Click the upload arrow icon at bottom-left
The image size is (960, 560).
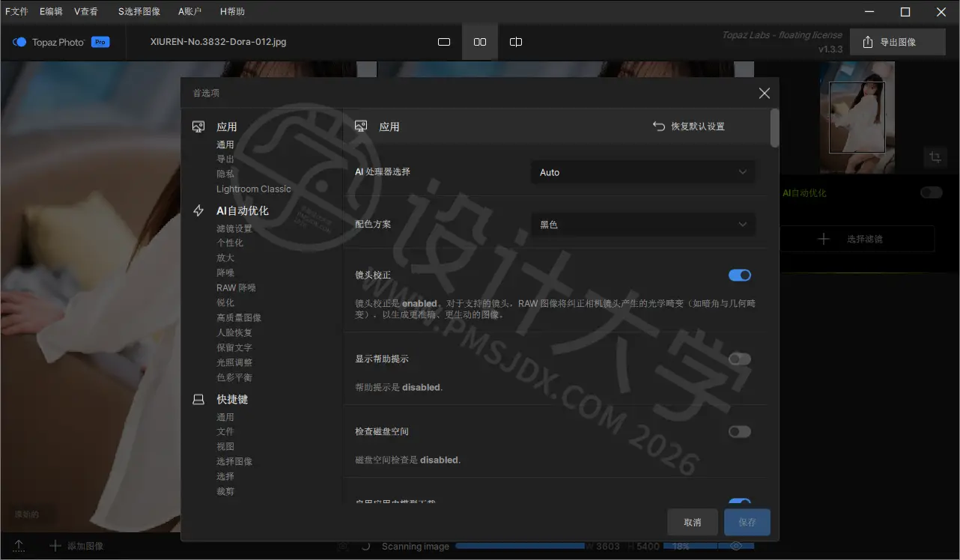click(x=19, y=546)
